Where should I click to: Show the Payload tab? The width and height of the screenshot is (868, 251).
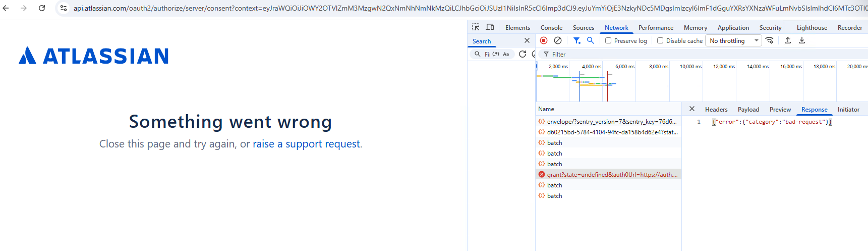coord(748,110)
